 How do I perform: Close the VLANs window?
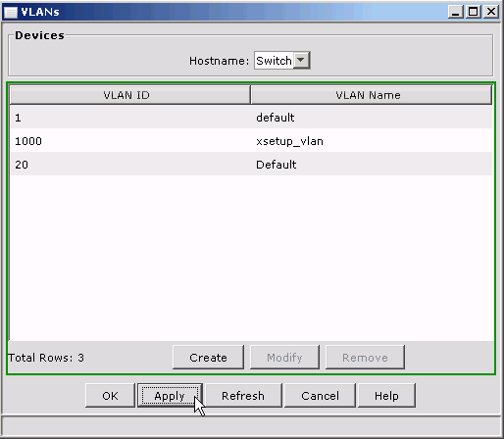[x=491, y=12]
